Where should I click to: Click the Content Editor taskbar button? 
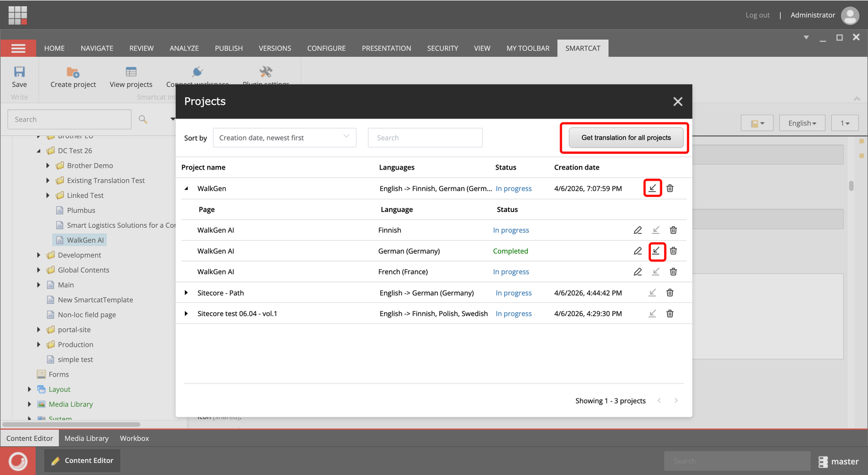[82, 461]
